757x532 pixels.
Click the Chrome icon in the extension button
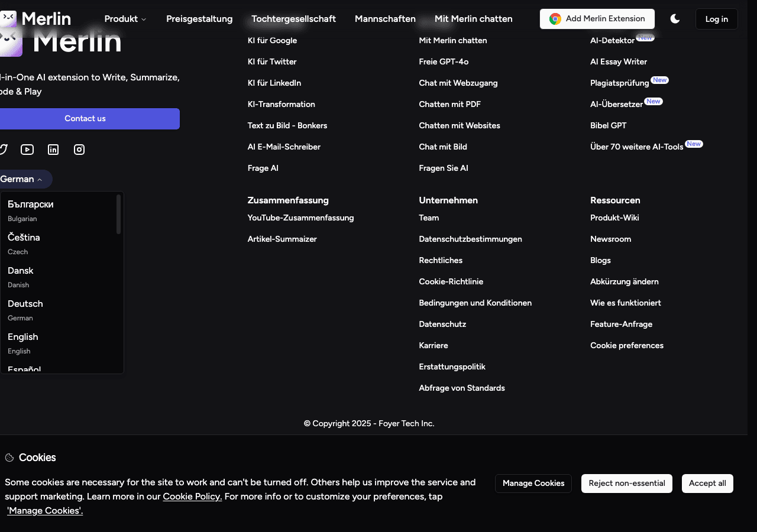click(554, 18)
